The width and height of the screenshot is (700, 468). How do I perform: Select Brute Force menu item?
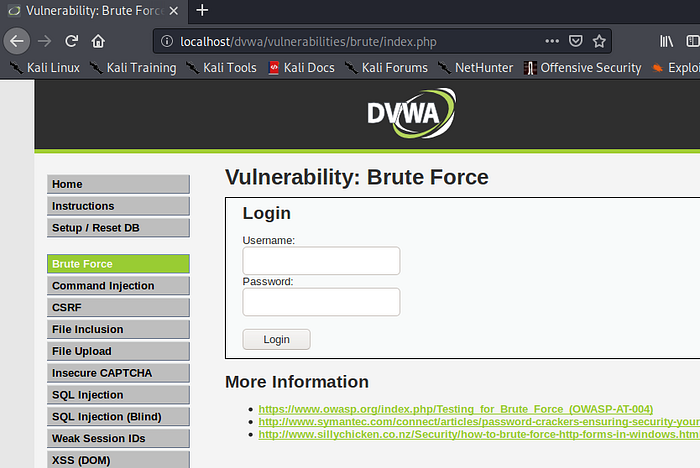118,264
